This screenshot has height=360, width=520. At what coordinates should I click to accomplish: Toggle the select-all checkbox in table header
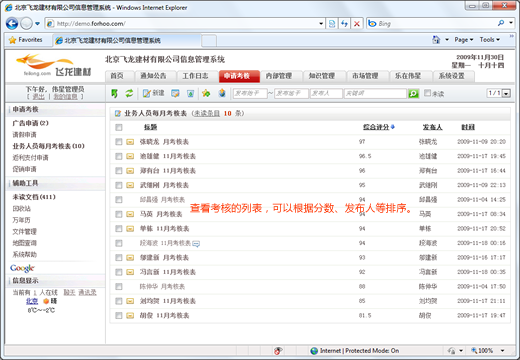tap(119, 127)
